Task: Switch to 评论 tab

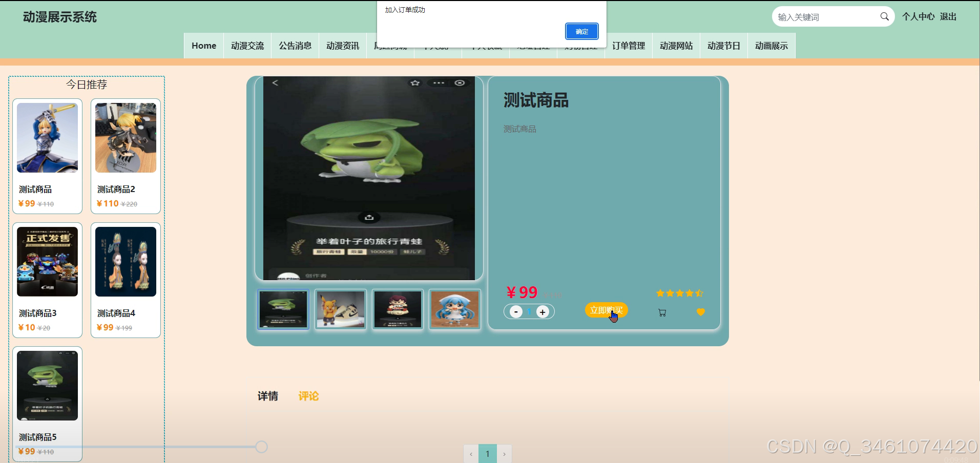Action: (x=308, y=396)
